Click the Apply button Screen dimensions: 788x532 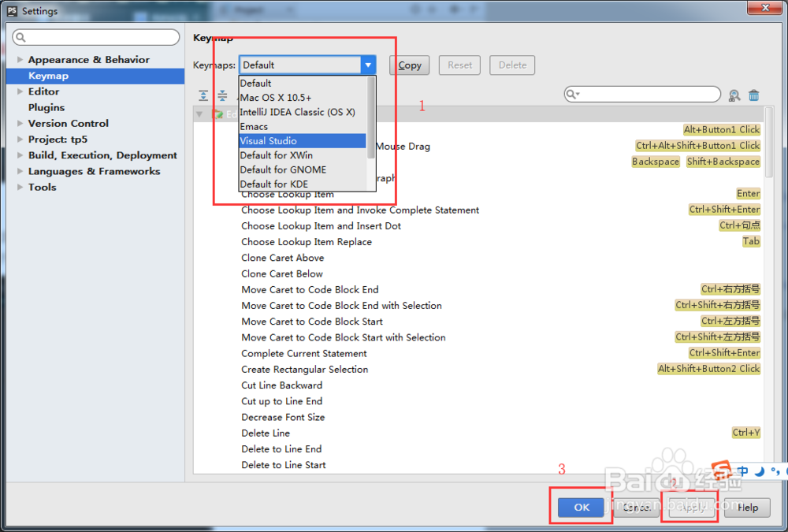(x=692, y=508)
